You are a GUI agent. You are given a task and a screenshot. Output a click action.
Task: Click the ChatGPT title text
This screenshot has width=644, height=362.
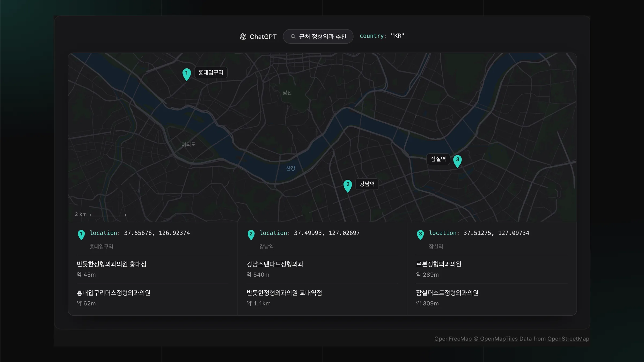(x=263, y=37)
